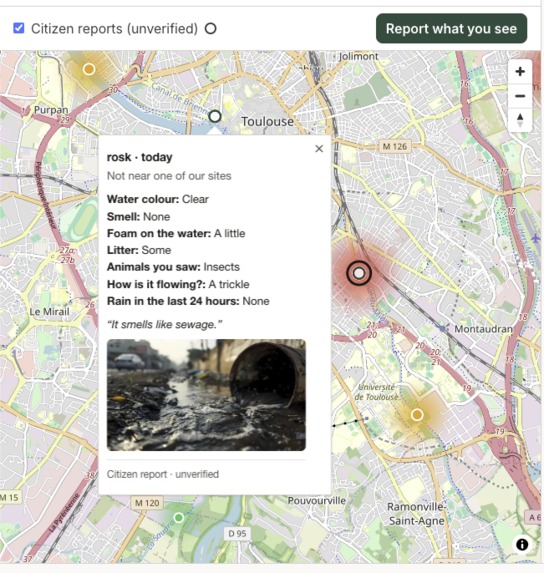
Task: Click the Université de Toulouse map label
Action: 376,392
